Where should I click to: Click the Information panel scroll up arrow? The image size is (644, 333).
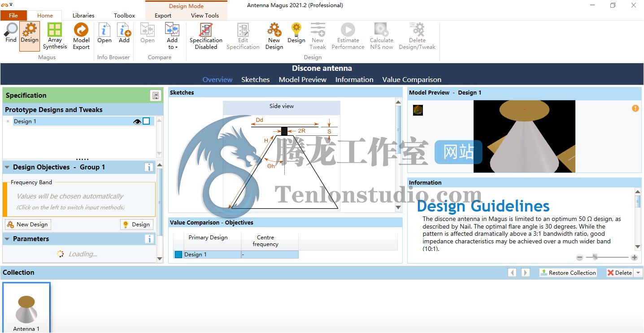(638, 192)
